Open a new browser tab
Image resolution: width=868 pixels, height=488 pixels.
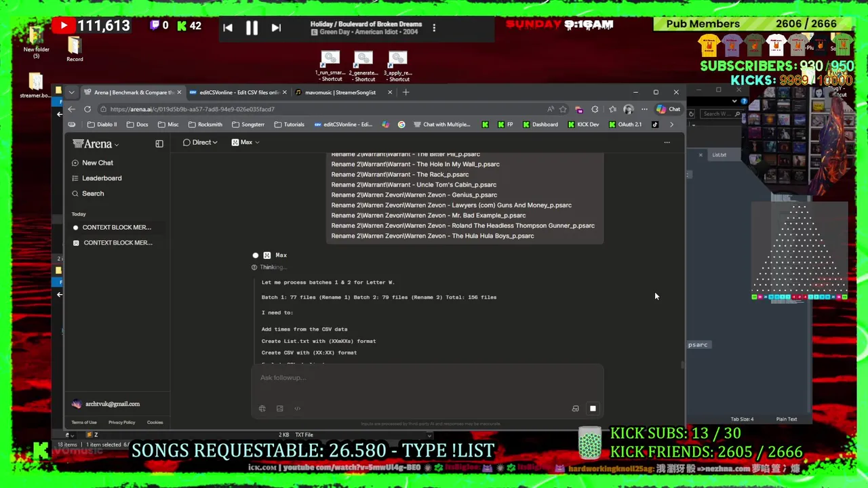pos(406,92)
